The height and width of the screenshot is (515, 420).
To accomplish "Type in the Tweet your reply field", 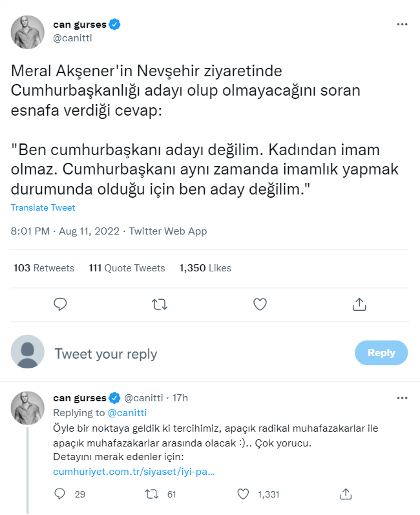I will click(x=194, y=353).
